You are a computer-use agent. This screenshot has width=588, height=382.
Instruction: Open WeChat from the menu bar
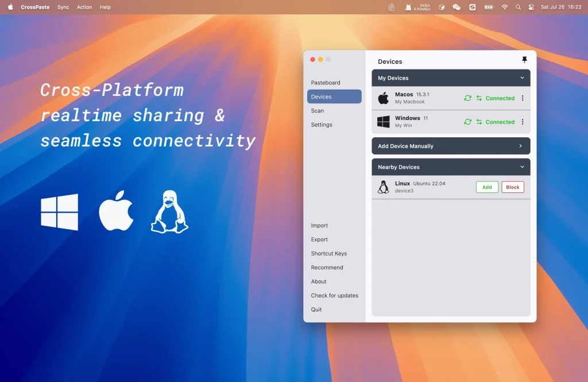pos(457,7)
